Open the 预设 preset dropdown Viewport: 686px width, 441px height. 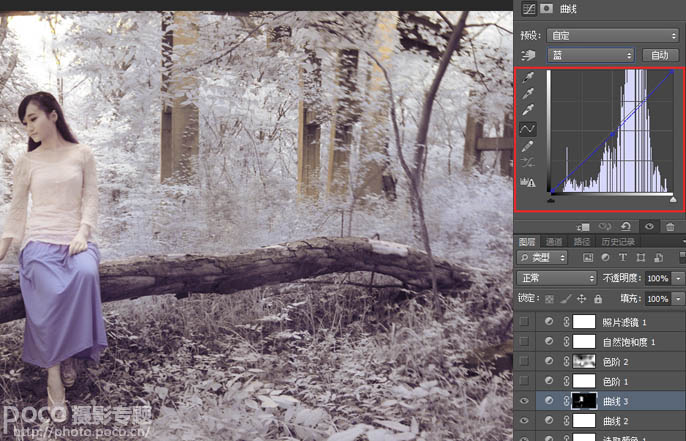tap(612, 35)
